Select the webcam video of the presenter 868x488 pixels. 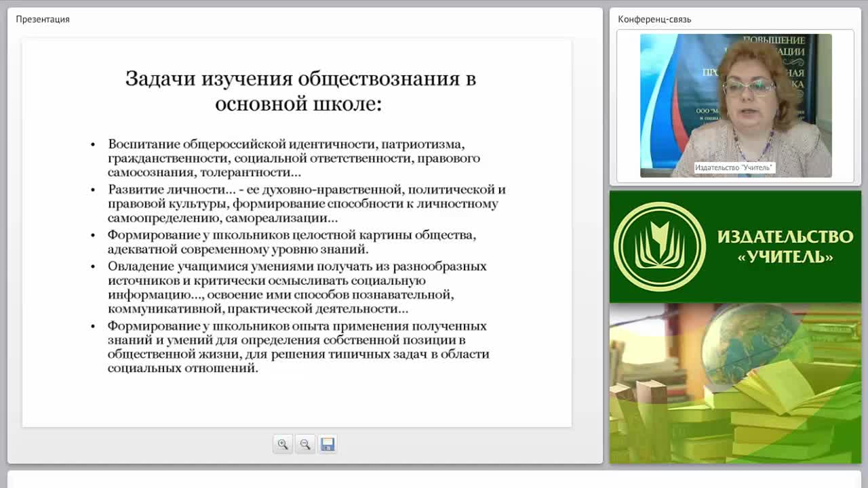pos(736,106)
